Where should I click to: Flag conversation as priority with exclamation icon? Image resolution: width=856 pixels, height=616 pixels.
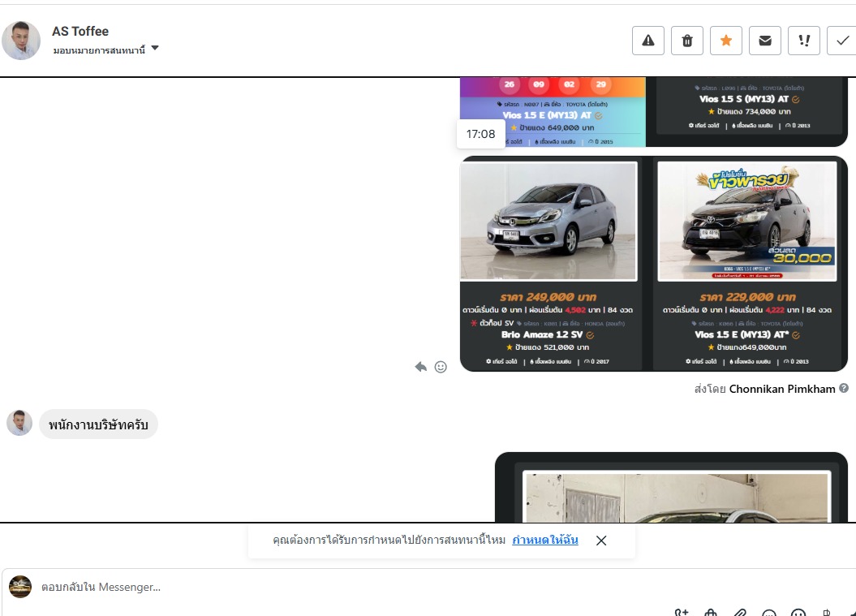click(804, 41)
